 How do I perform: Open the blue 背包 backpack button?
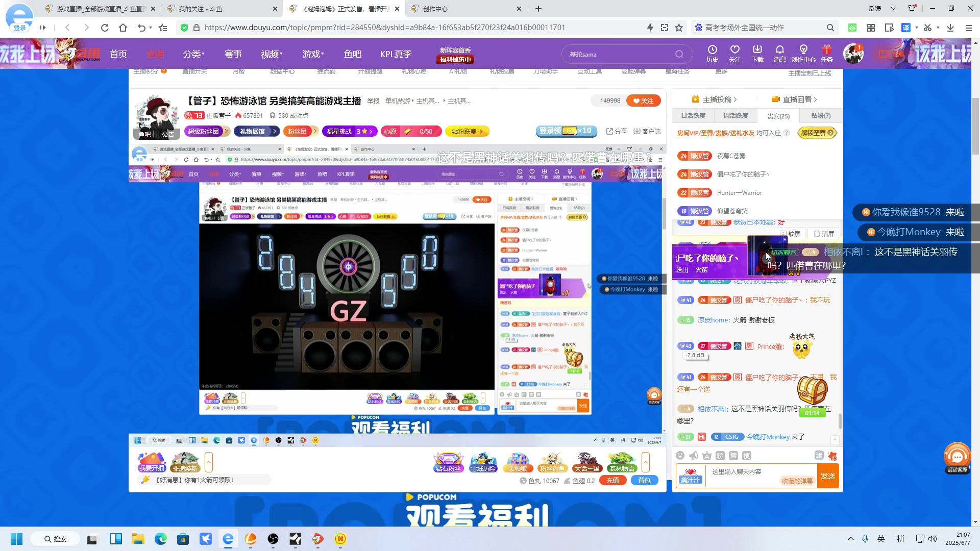[x=645, y=481]
